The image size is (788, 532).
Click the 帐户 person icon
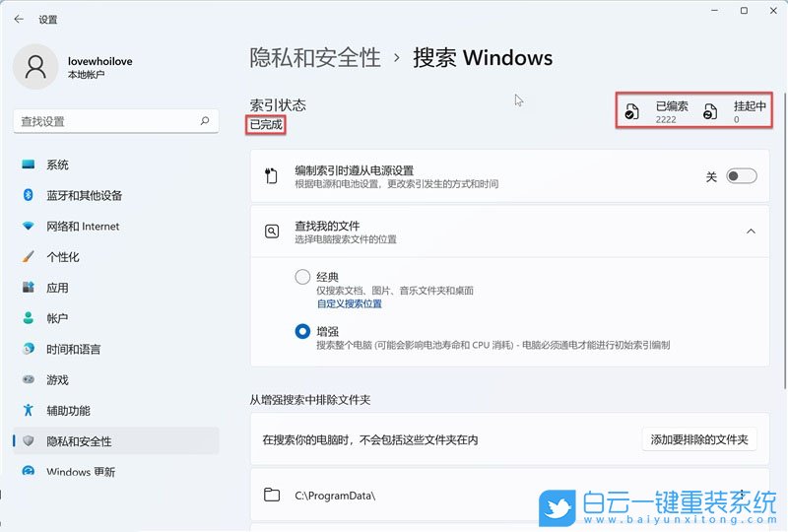(x=29, y=318)
